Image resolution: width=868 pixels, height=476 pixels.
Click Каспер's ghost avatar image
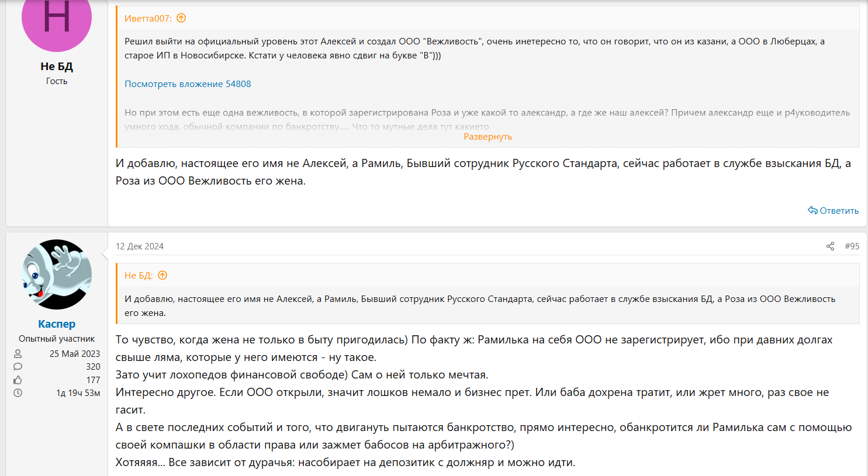pos(57,275)
